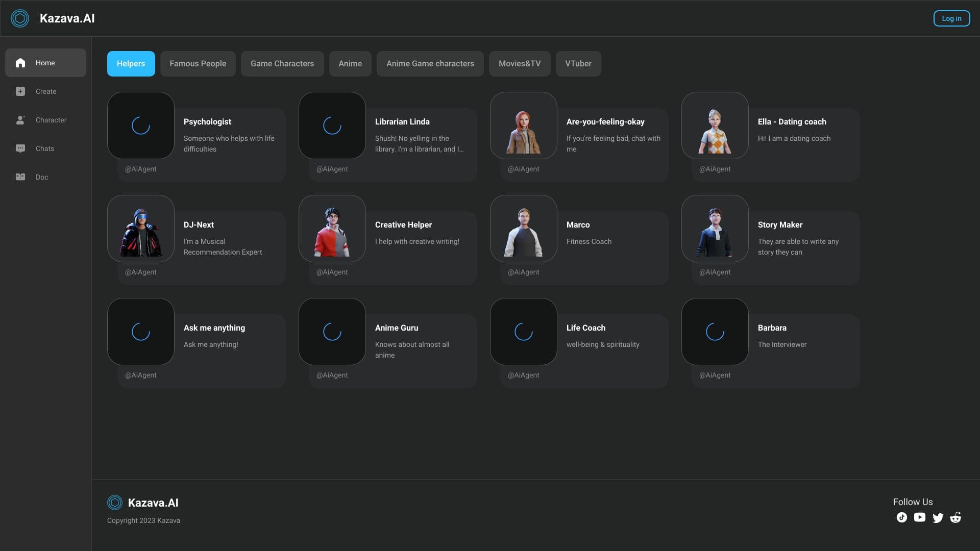Click the Doc book icon in sidebar

[20, 177]
